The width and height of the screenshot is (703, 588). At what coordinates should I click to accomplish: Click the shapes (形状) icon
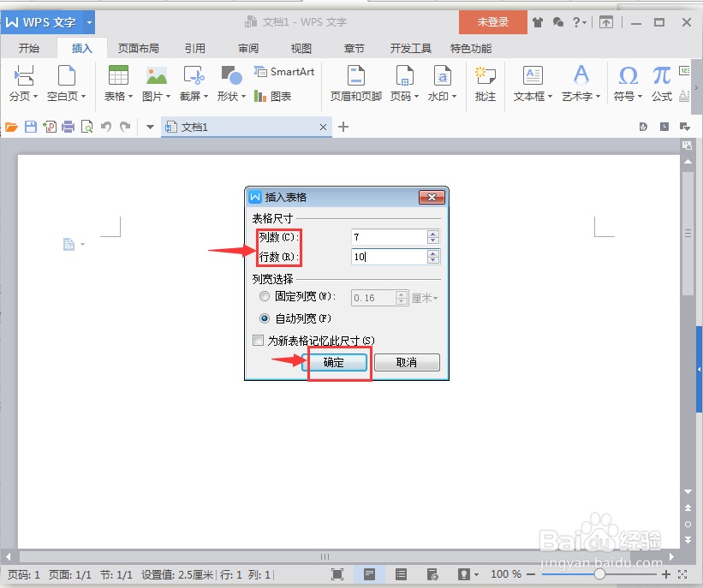click(232, 75)
